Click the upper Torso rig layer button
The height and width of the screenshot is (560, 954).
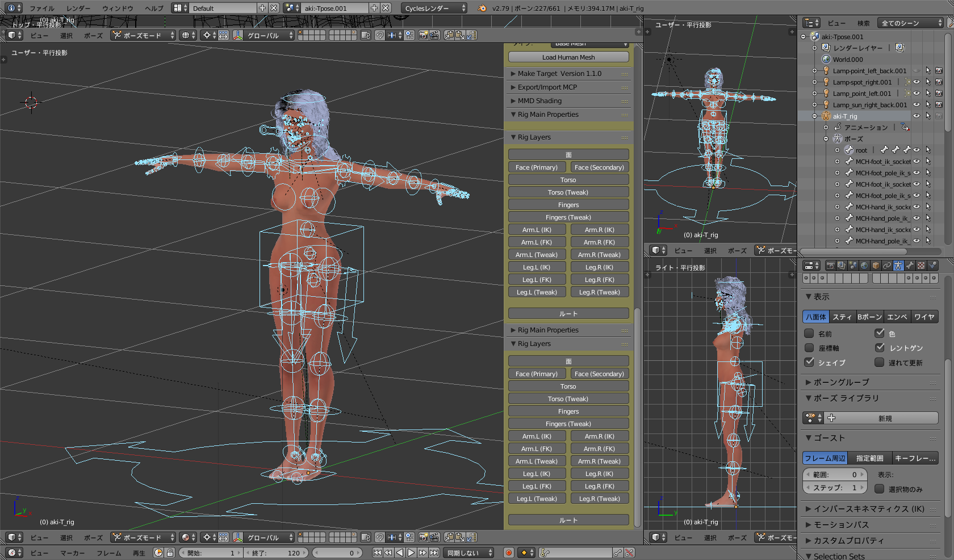(568, 180)
